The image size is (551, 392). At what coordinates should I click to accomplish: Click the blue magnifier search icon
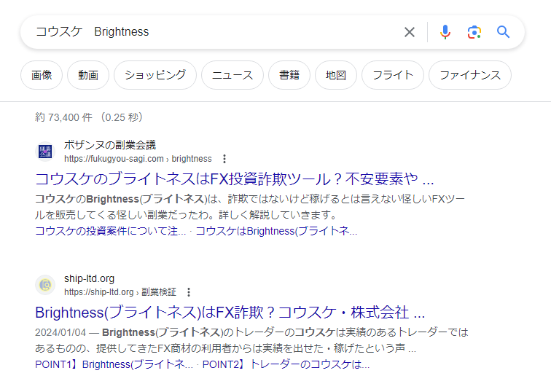(503, 32)
